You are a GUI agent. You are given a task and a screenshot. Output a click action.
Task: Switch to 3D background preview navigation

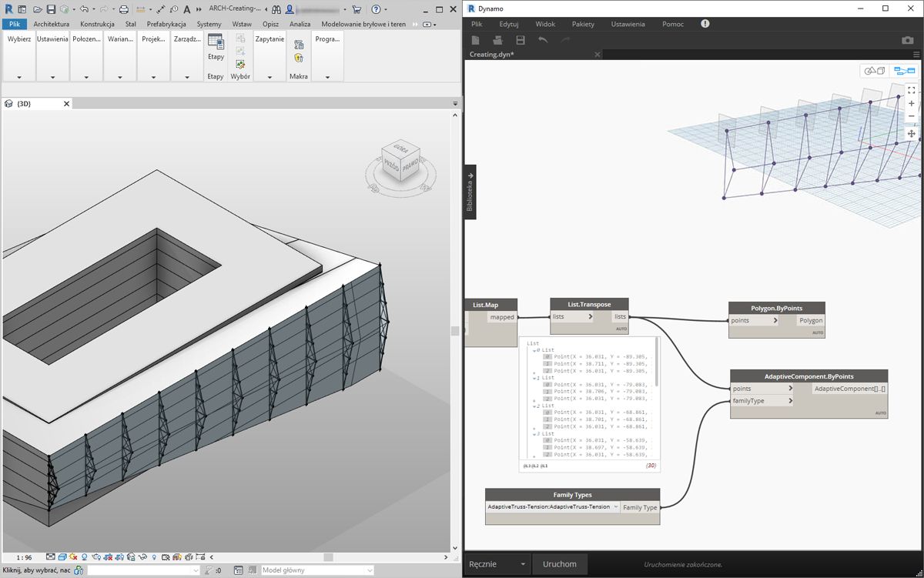coord(875,71)
